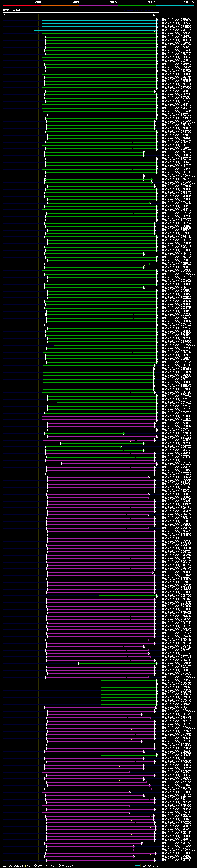The height and width of the screenshot is (868, 197).
Task: Click the orange ~40% identity legend segment
Action: click(60, 6)
